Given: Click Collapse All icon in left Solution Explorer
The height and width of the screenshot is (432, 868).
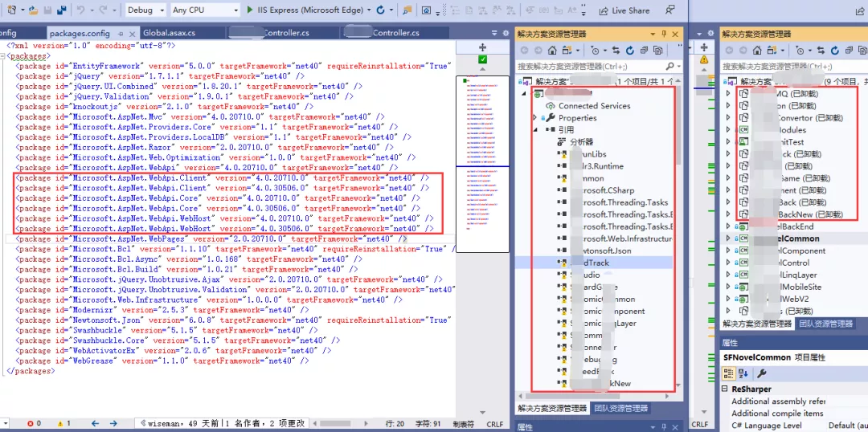Looking at the screenshot, I should [644, 51].
